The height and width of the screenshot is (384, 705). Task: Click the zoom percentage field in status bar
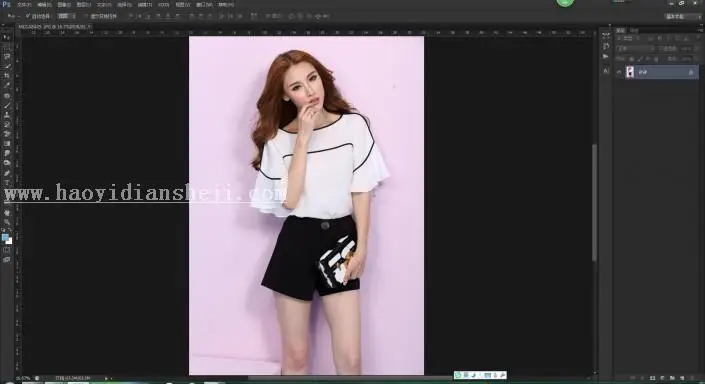point(23,378)
